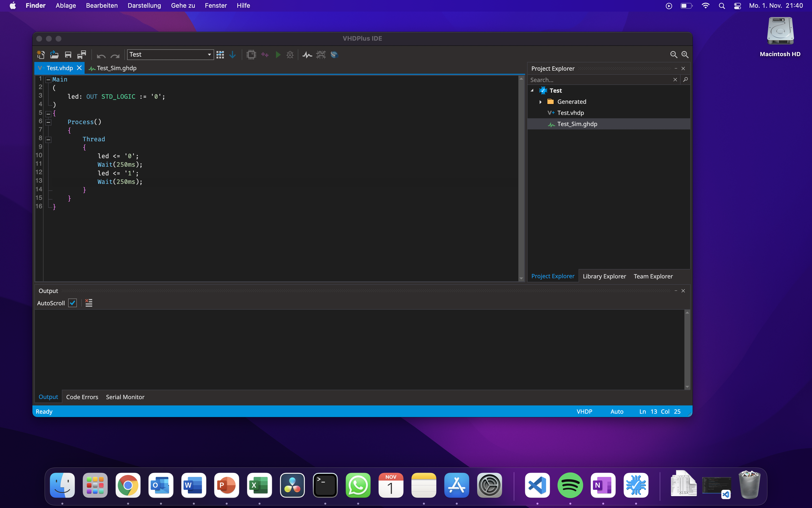The width and height of the screenshot is (812, 508).
Task: Run with the green play icon
Action: [x=278, y=54]
